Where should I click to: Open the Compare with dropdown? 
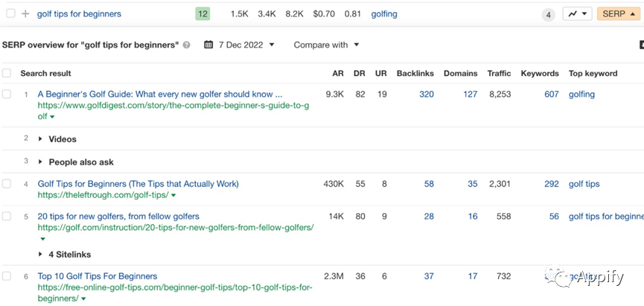(x=326, y=45)
